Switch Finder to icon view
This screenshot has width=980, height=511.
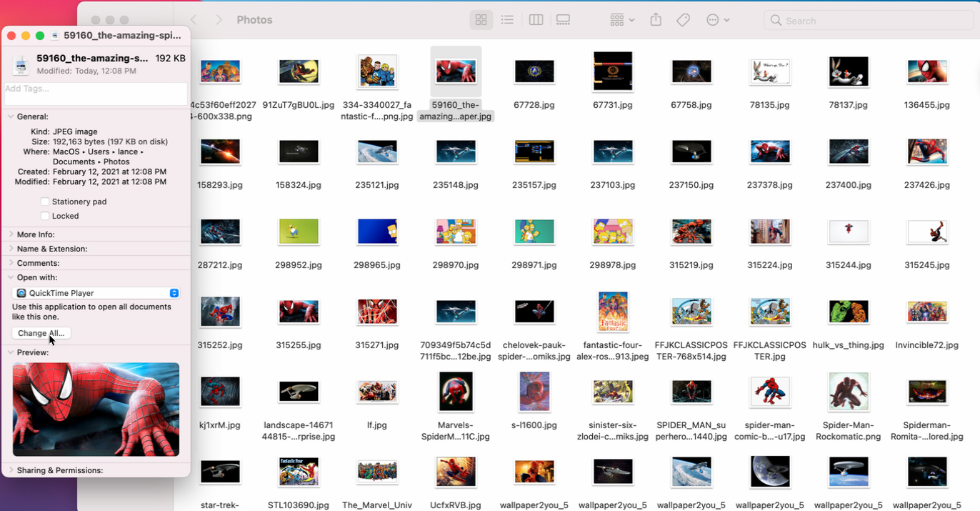(x=481, y=20)
